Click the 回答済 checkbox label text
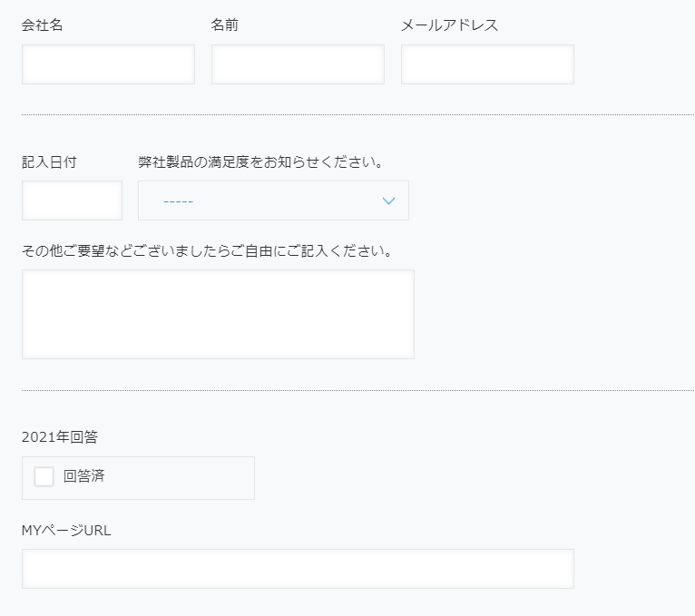Screen dimensions: 695x616 (x=83, y=476)
